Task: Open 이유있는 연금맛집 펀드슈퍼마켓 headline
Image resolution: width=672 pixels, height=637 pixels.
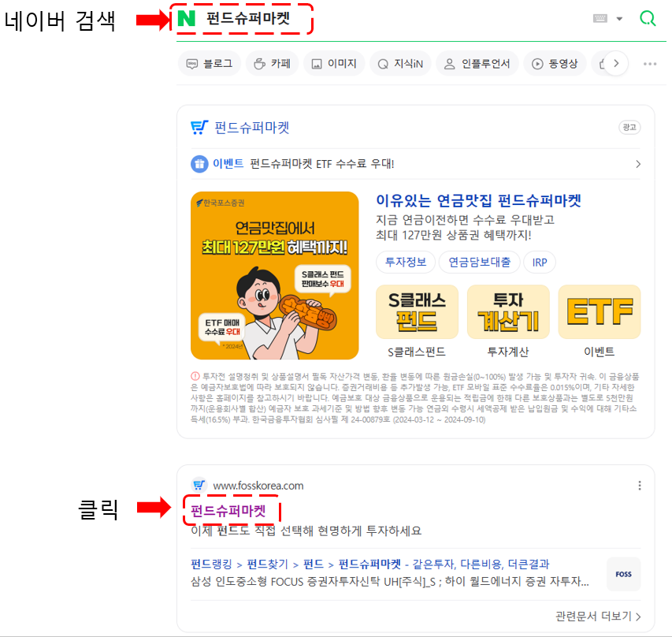Action: click(478, 200)
